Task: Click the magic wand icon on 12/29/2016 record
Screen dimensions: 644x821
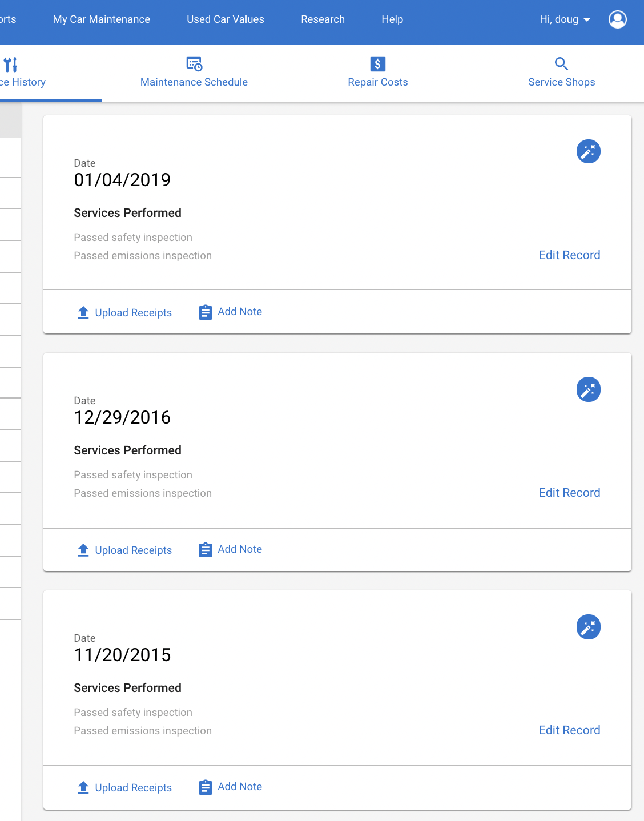Action: pyautogui.click(x=588, y=389)
